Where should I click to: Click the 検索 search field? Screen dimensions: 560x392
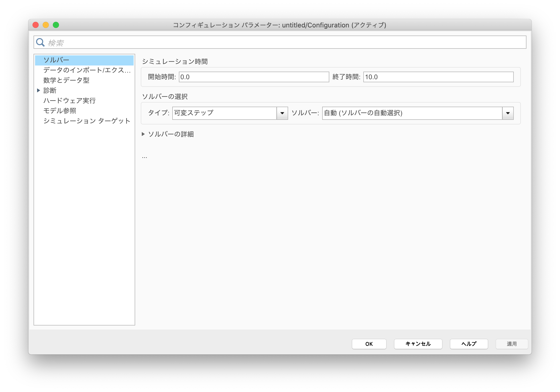279,42
